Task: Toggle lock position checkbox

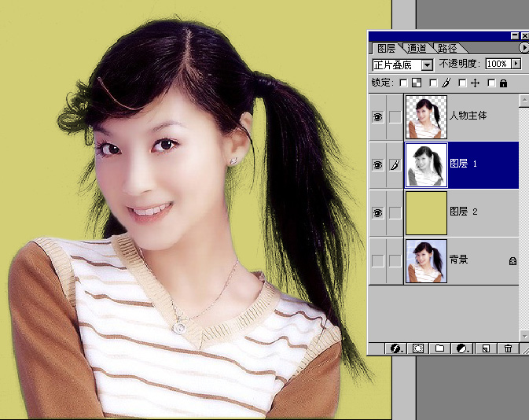Action: pos(462,83)
